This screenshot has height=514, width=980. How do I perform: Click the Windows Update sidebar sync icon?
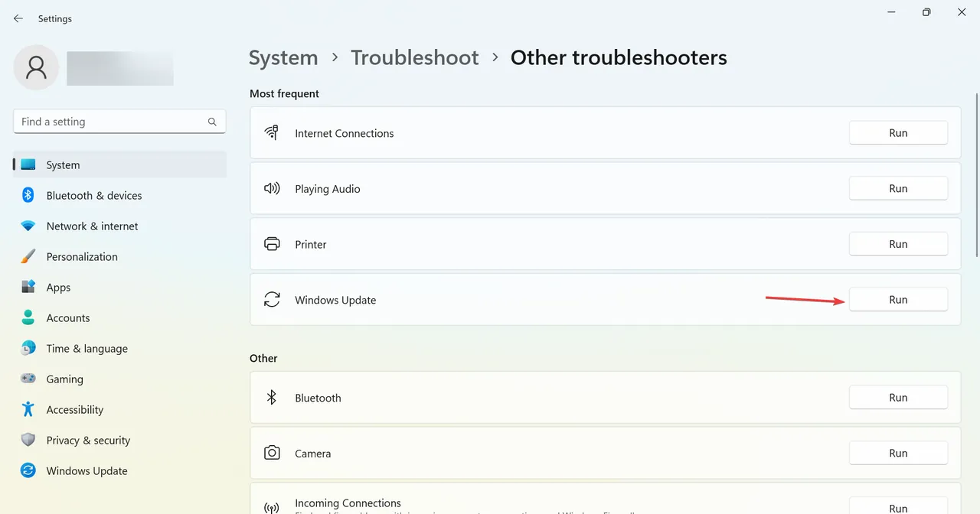(x=28, y=471)
